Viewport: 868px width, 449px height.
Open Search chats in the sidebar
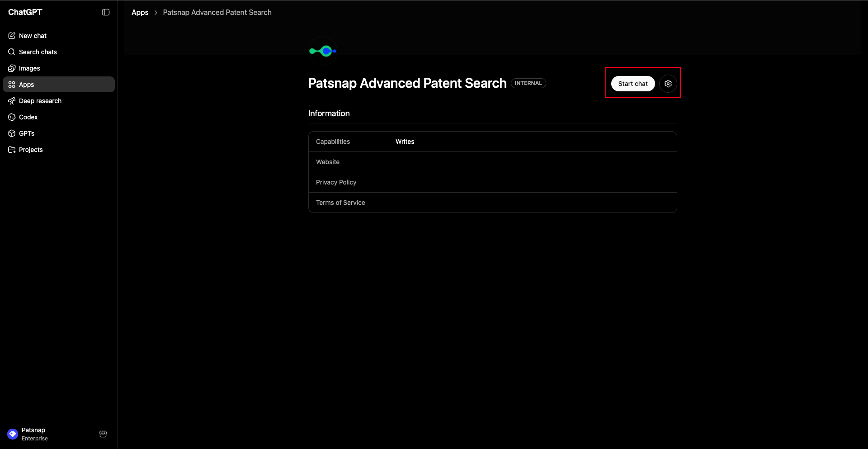[59, 52]
